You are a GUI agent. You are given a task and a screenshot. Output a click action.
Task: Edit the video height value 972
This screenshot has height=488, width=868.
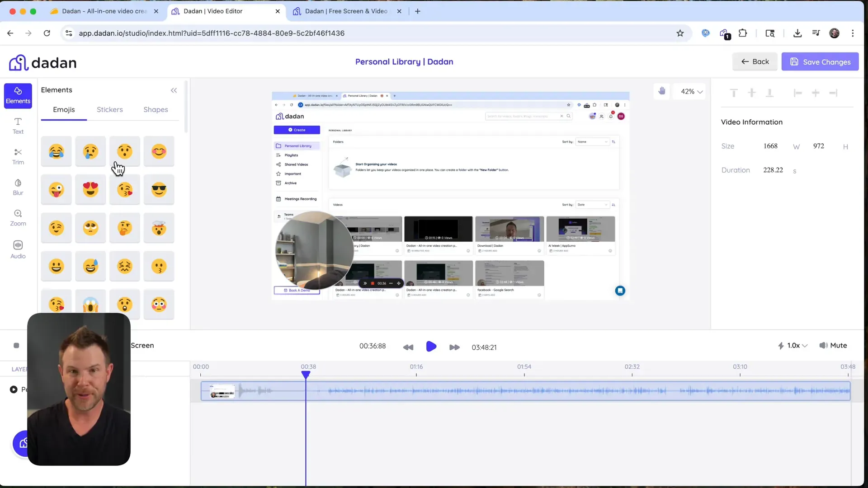click(x=818, y=146)
